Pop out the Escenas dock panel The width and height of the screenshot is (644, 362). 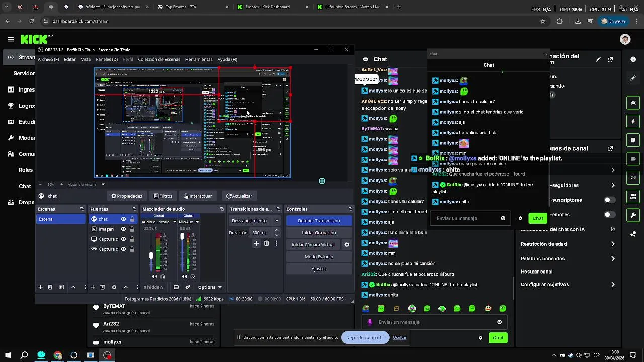82,209
